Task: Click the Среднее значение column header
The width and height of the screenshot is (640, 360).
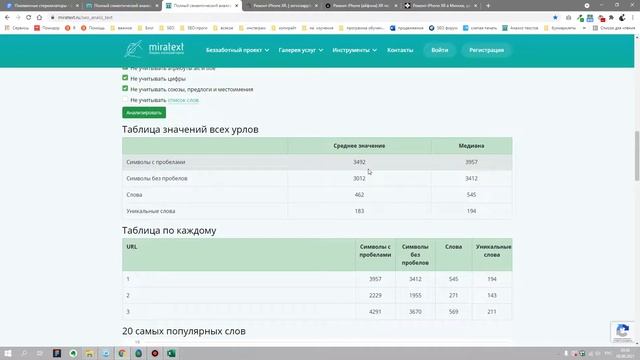Action: pyautogui.click(x=359, y=146)
